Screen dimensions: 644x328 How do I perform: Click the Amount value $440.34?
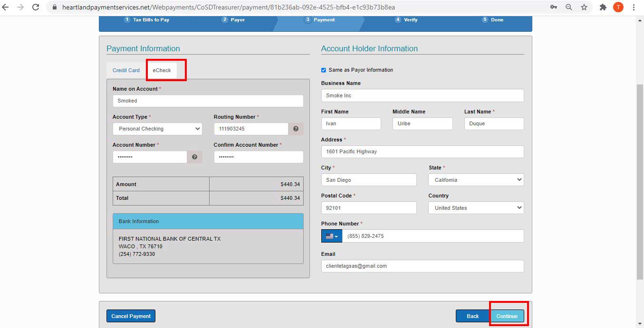coord(290,184)
